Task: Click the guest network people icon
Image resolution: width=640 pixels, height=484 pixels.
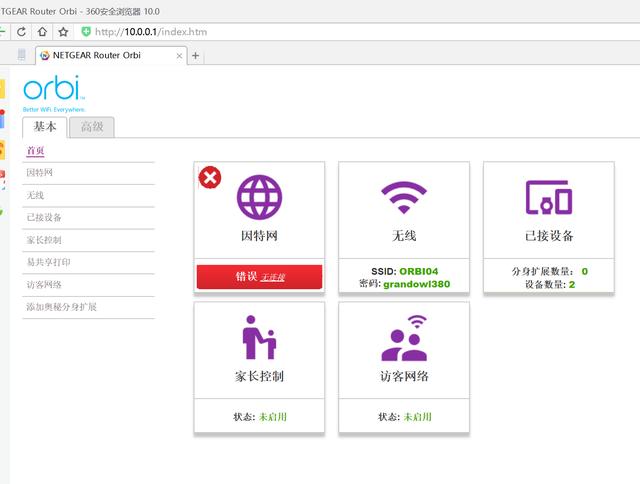Action: [x=404, y=337]
